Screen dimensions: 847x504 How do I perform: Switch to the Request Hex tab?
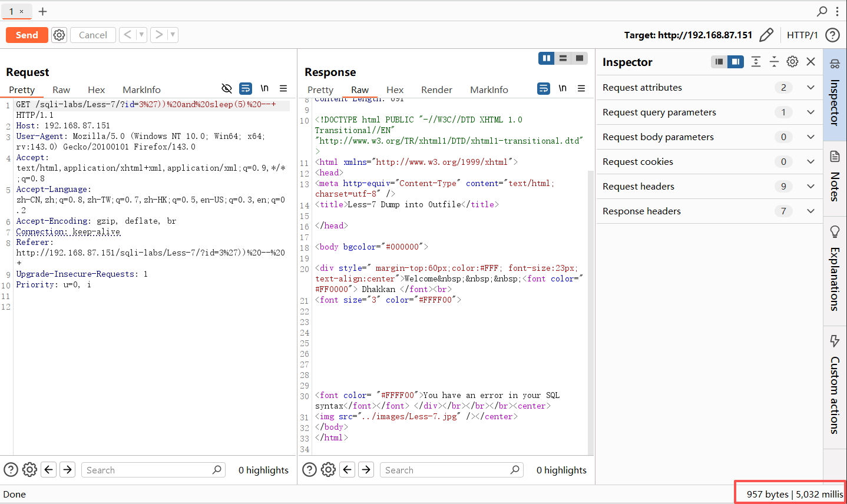click(97, 89)
